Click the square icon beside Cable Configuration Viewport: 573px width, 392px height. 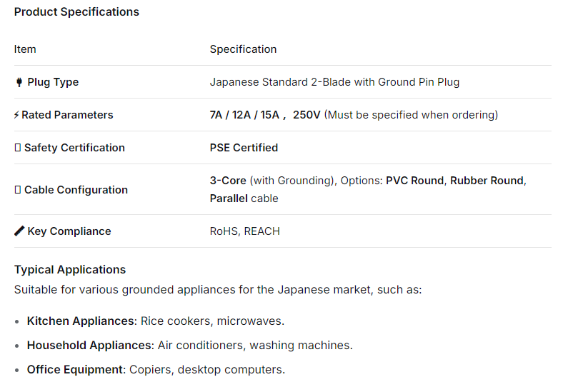(x=17, y=190)
